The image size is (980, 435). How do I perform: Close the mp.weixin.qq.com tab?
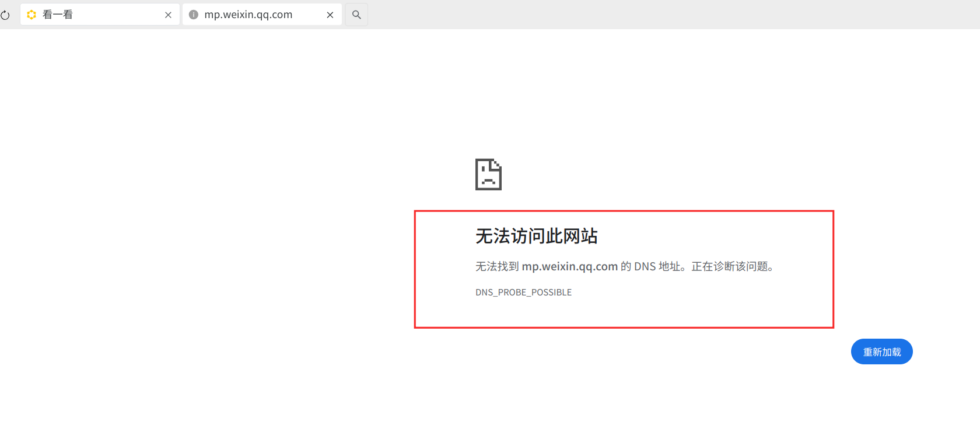point(330,15)
